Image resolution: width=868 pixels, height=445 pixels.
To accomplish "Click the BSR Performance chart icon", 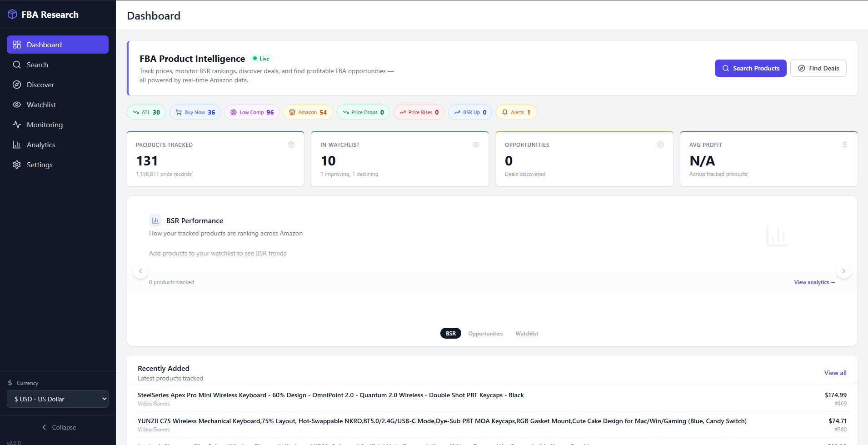I will [x=155, y=220].
